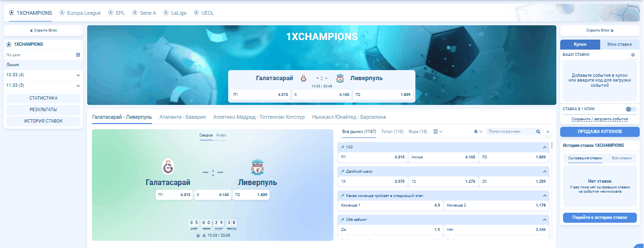Show Все рынки (1167) tab
The height and width of the screenshot is (248, 644).
click(359, 132)
